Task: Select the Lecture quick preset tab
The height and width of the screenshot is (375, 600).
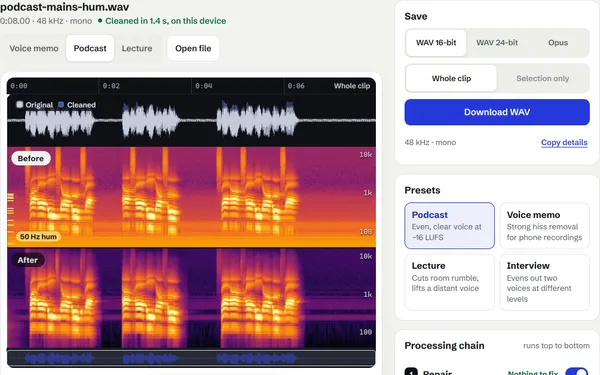Action: 137,48
